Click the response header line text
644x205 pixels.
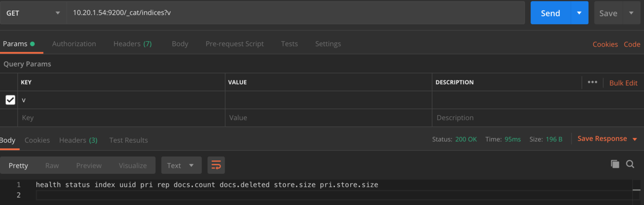[207, 185]
